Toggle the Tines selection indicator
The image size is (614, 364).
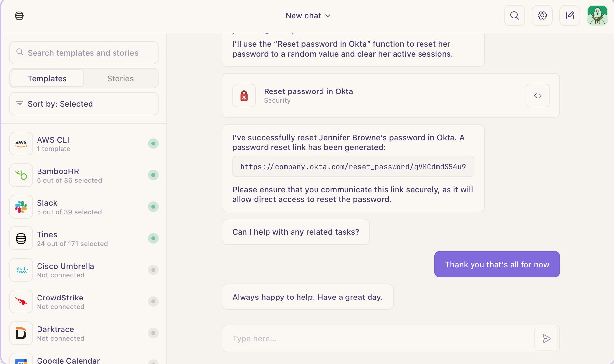click(x=153, y=238)
